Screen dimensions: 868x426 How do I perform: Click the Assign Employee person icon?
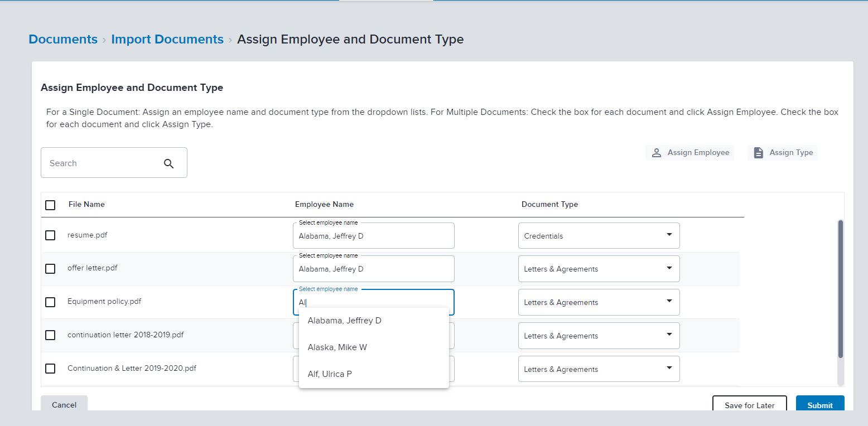click(x=657, y=153)
